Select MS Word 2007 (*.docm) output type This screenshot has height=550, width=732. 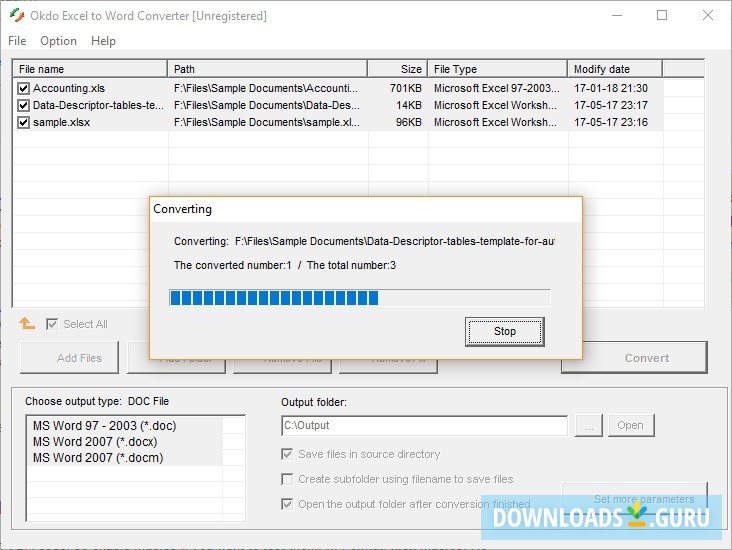coord(98,458)
